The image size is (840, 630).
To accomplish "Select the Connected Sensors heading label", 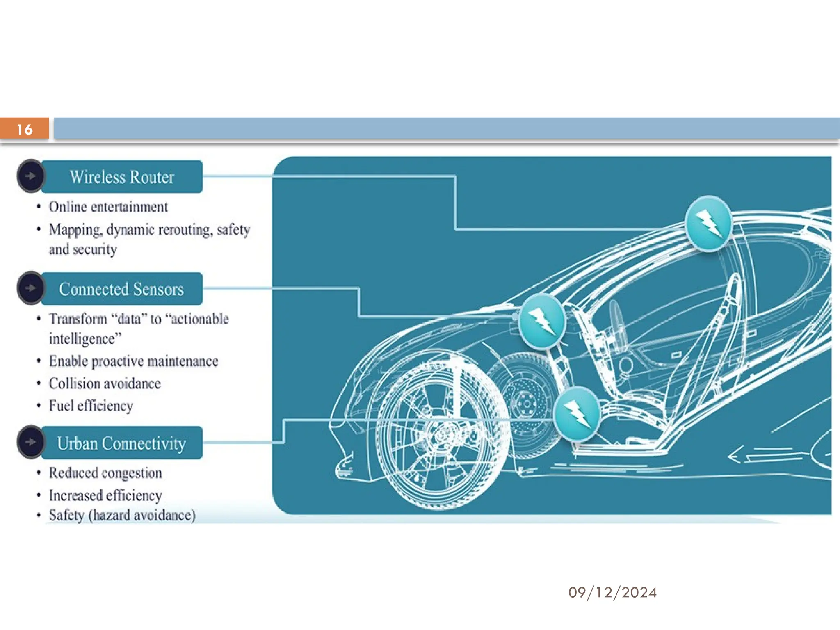I will 122,289.
